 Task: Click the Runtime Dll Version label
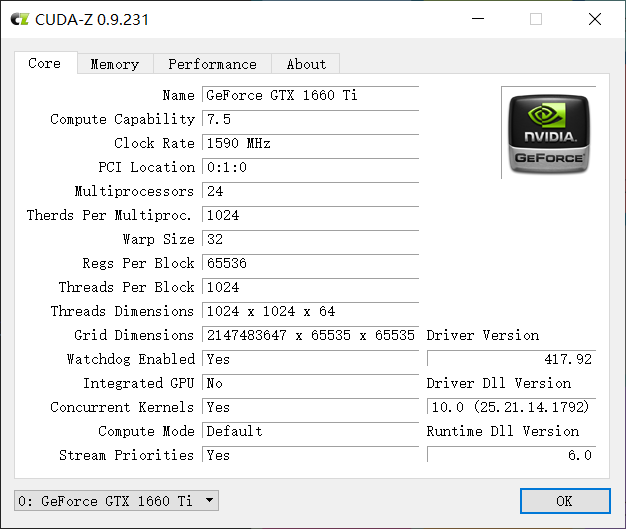pyautogui.click(x=503, y=431)
